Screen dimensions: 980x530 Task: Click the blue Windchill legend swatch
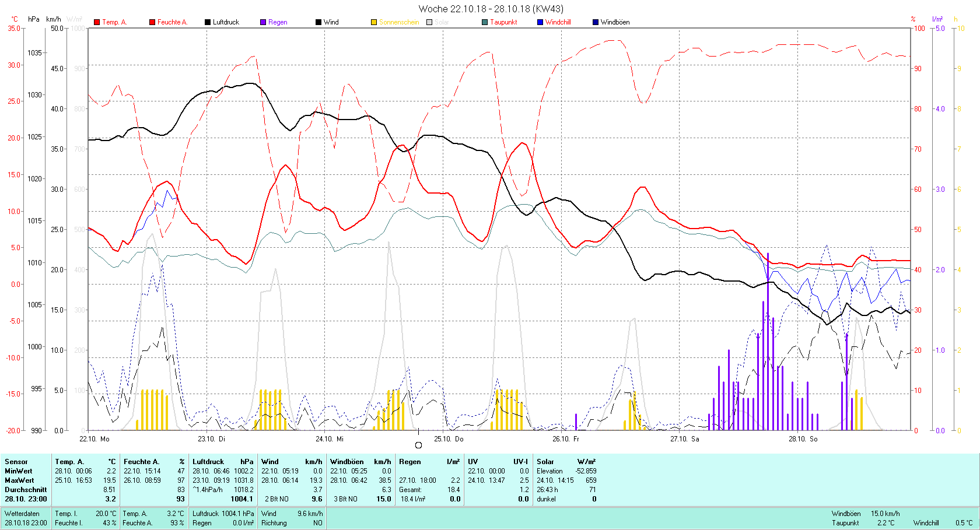point(540,22)
